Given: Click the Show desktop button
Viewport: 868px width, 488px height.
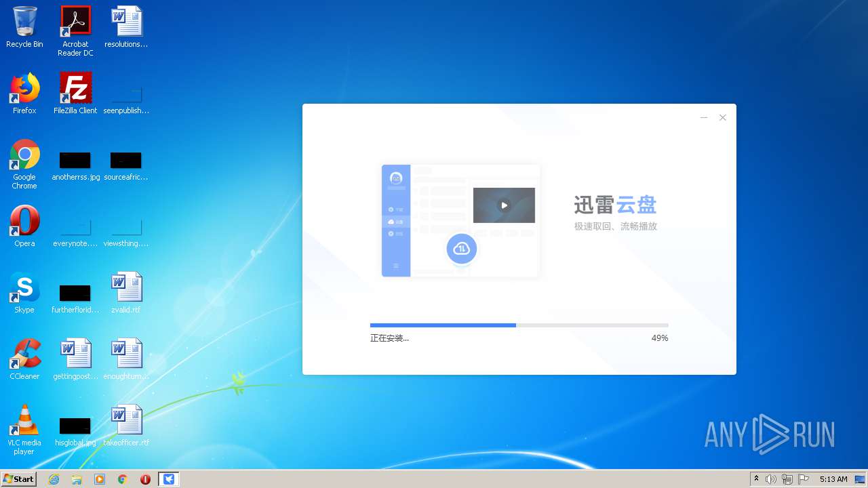Looking at the screenshot, I should click(861, 479).
